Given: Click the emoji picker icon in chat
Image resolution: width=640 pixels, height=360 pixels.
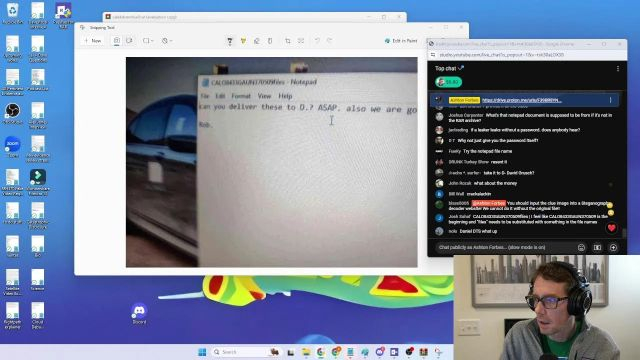Looking at the screenshot, I should (581, 247).
